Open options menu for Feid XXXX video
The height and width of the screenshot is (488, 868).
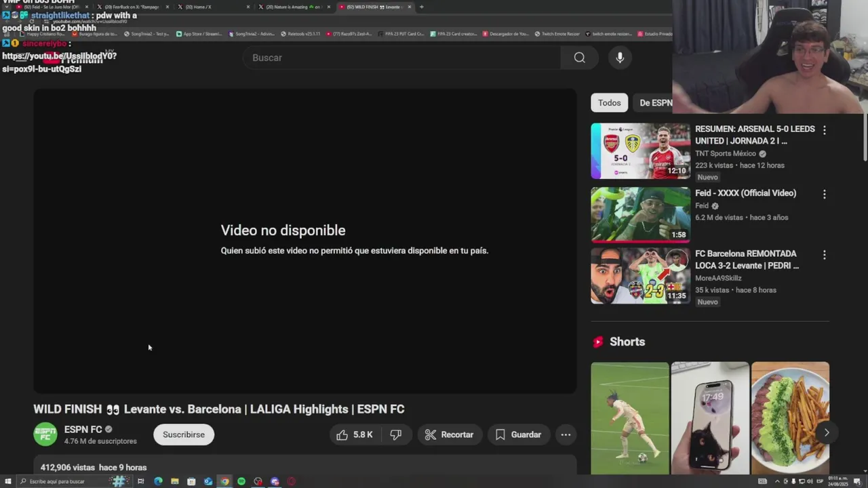(x=824, y=194)
